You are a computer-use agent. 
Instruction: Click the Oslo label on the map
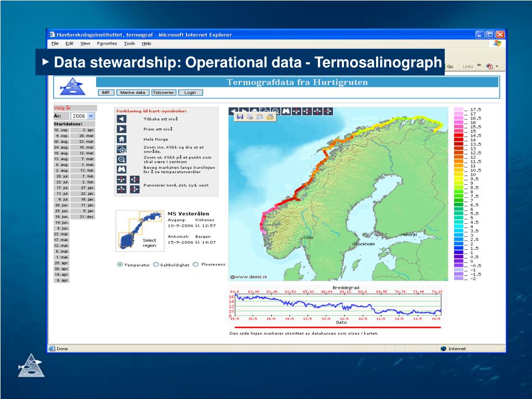pos(308,237)
